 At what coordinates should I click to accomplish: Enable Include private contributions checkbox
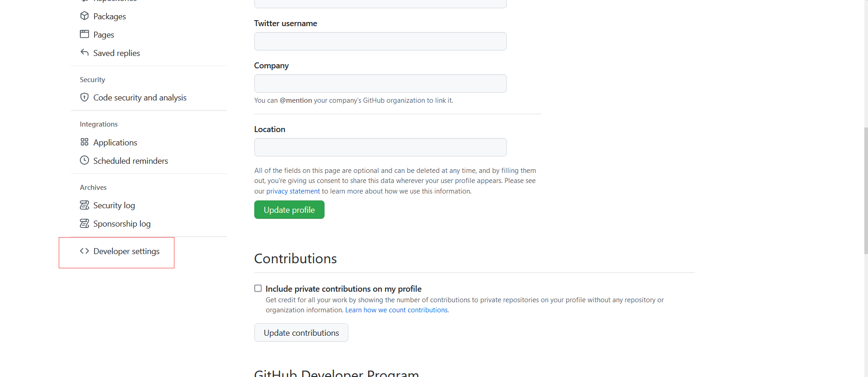click(258, 288)
